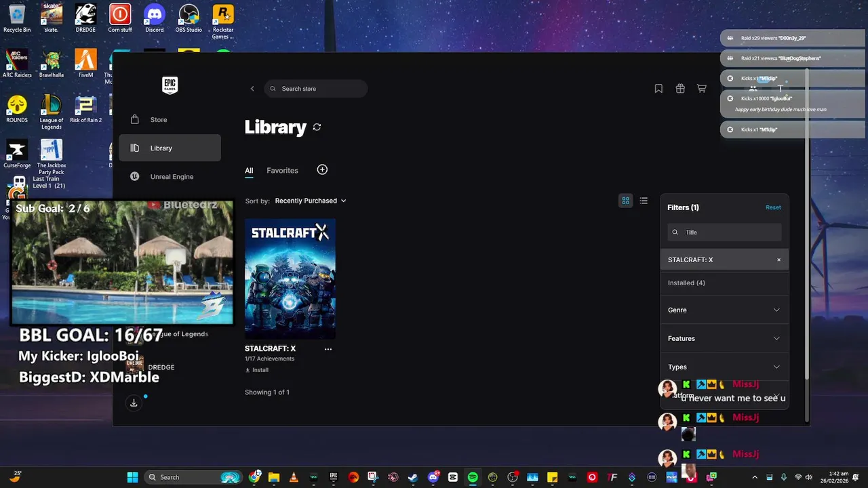Switch to grid view
This screenshot has width=868, height=488.
(x=625, y=201)
